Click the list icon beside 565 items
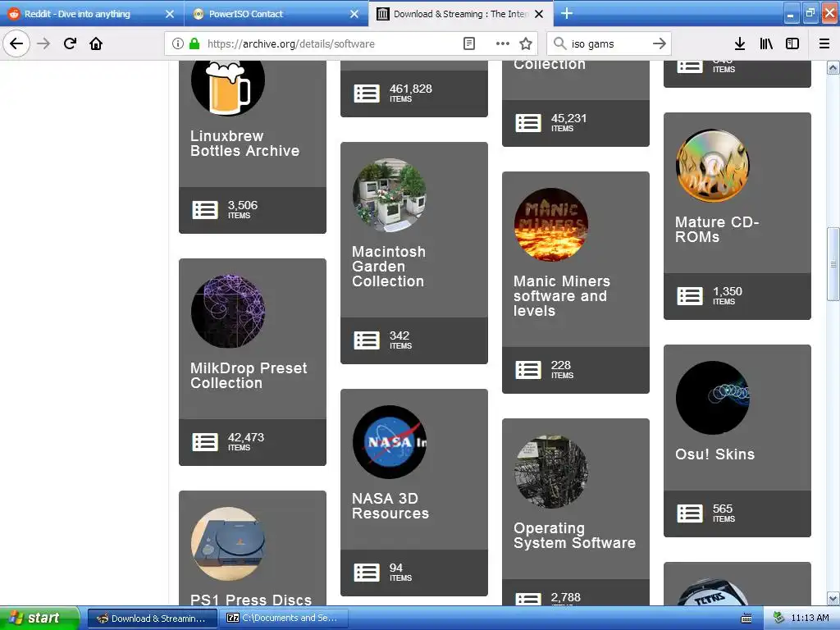 point(691,514)
